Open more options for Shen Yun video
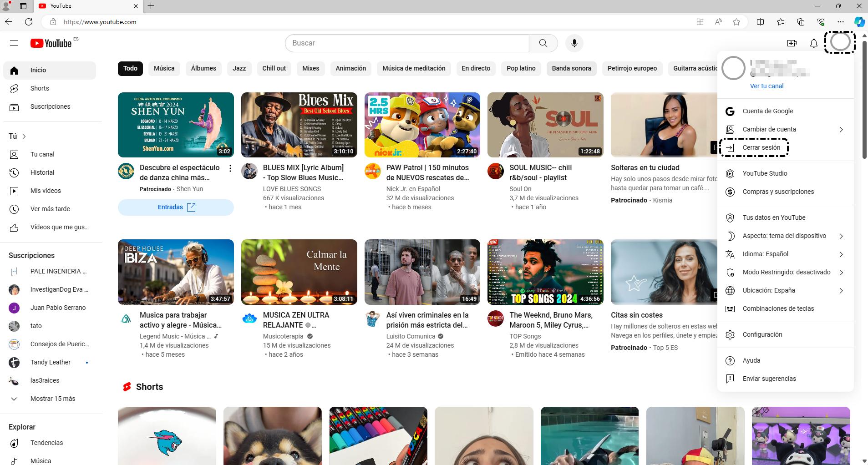The height and width of the screenshot is (465, 868). (x=230, y=168)
